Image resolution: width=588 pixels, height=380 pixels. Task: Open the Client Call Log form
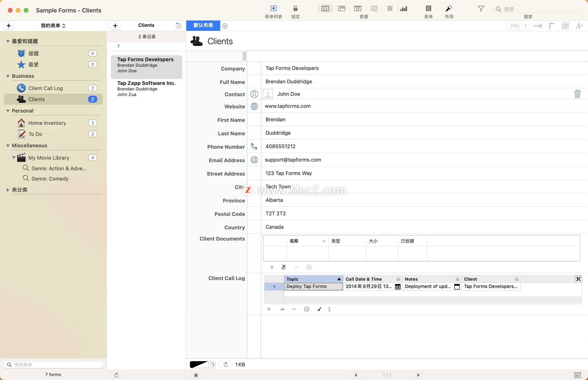pos(53,88)
